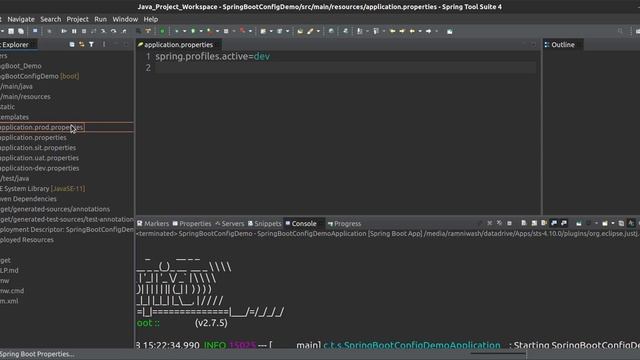640x360 pixels.
Task: Toggle Word Wrap in Console toolbar
Action: coord(544,223)
